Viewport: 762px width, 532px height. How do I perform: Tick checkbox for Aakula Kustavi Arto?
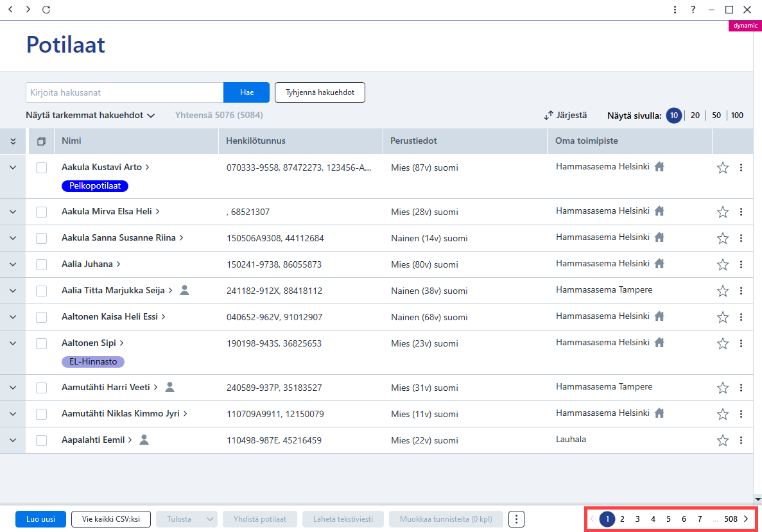tap(41, 167)
